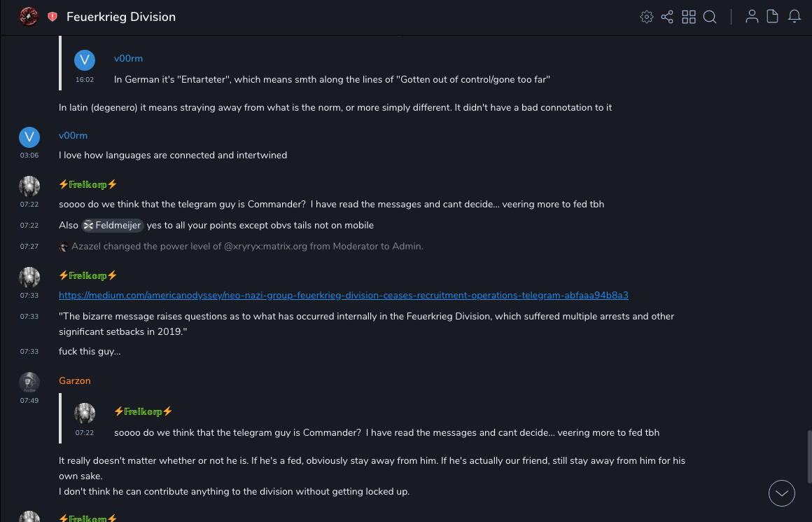
Task: Click the 07:49 message timestamp
Action: [29, 401]
